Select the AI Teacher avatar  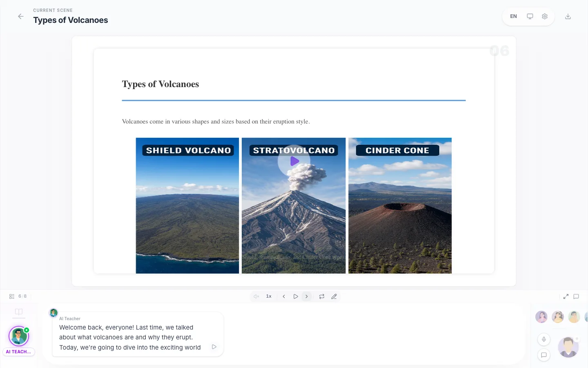(x=19, y=337)
